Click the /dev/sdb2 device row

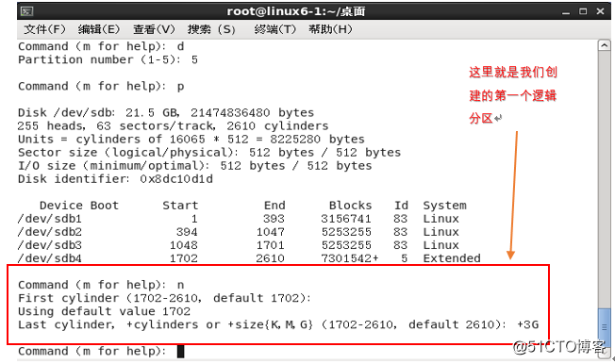[238, 232]
